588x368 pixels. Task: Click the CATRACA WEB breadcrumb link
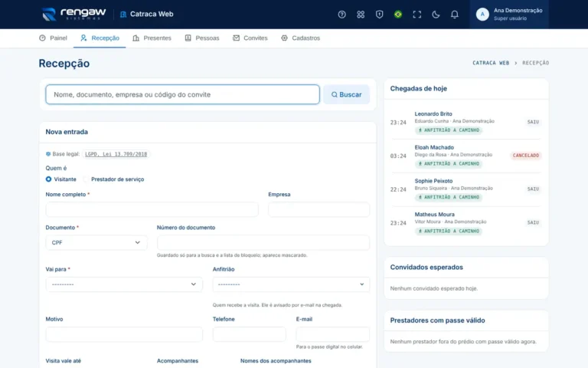pyautogui.click(x=491, y=63)
